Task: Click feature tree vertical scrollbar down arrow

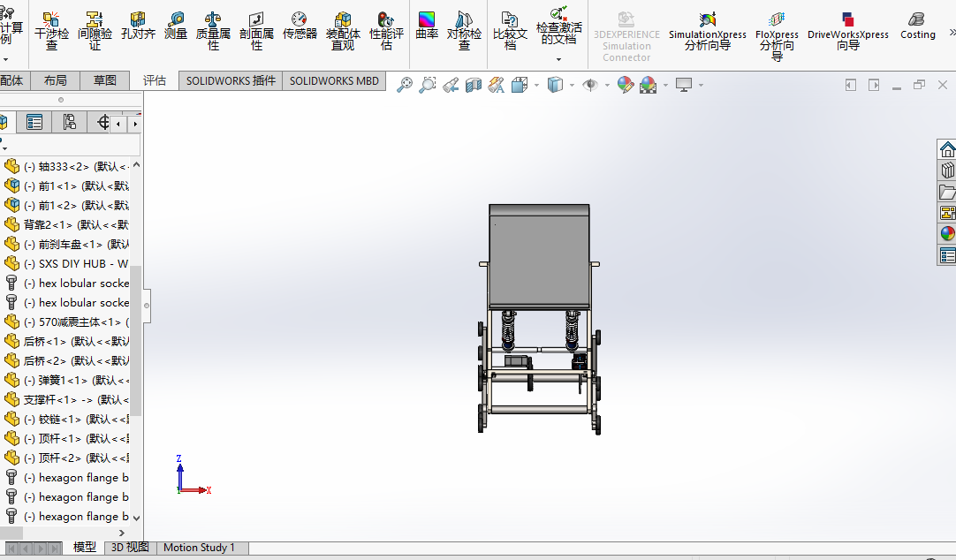Action: click(136, 518)
